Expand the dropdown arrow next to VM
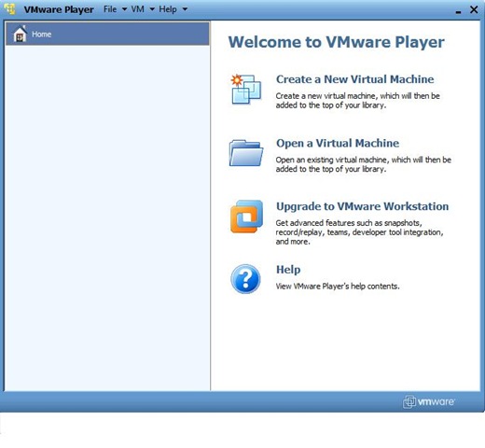The image size is (485, 448). (152, 9)
